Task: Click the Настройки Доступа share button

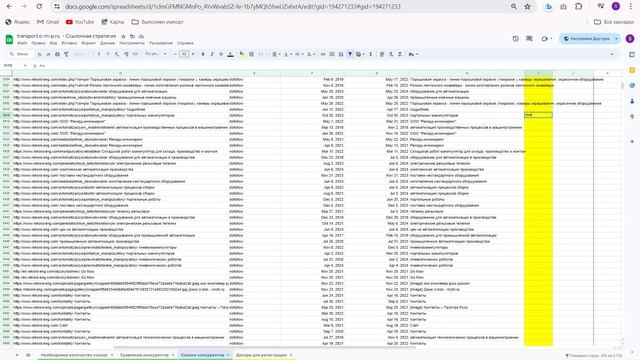Action: [586, 39]
